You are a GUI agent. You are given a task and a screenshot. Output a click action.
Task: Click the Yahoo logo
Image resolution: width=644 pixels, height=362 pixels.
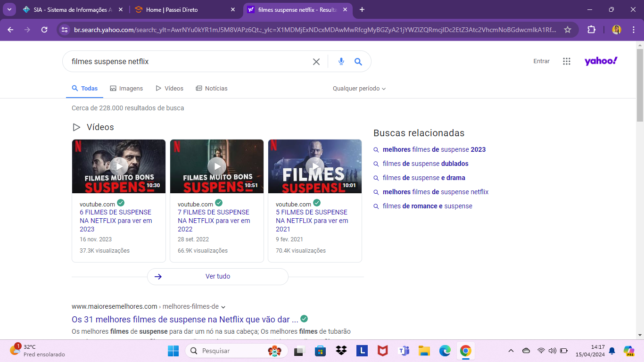(601, 61)
